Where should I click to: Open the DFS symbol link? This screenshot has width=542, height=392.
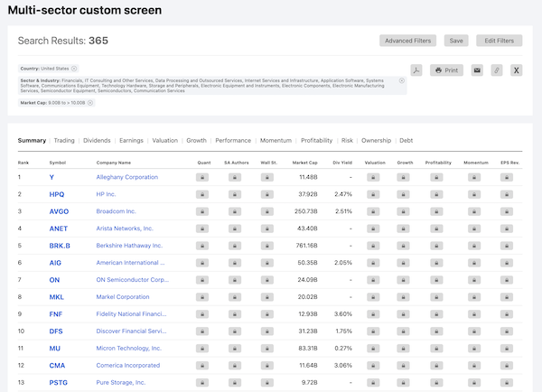click(56, 331)
